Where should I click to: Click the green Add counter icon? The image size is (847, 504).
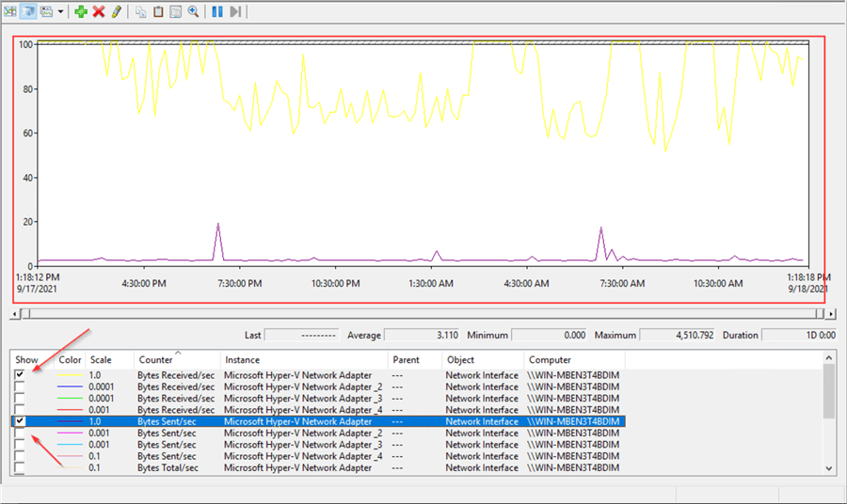click(x=81, y=11)
